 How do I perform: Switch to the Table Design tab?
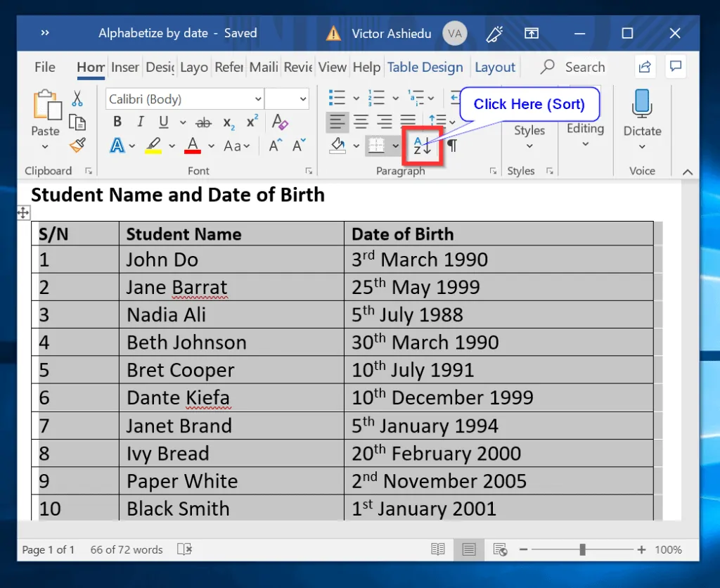[425, 67]
